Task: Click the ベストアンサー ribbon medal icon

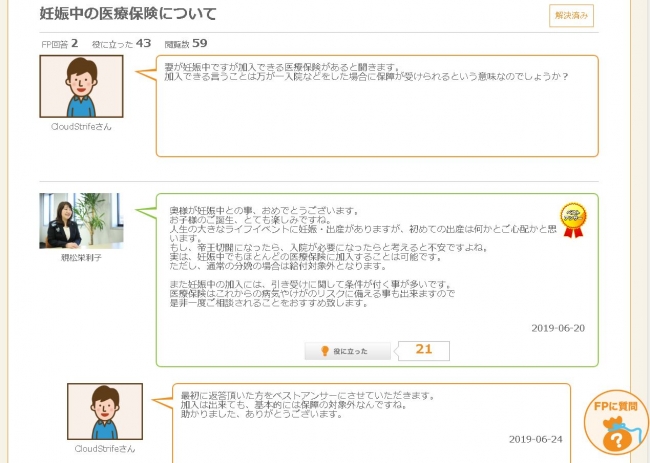Action: 573,221
